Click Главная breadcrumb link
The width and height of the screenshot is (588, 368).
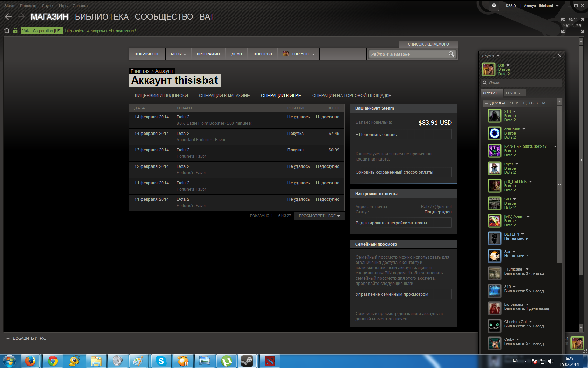(x=140, y=71)
